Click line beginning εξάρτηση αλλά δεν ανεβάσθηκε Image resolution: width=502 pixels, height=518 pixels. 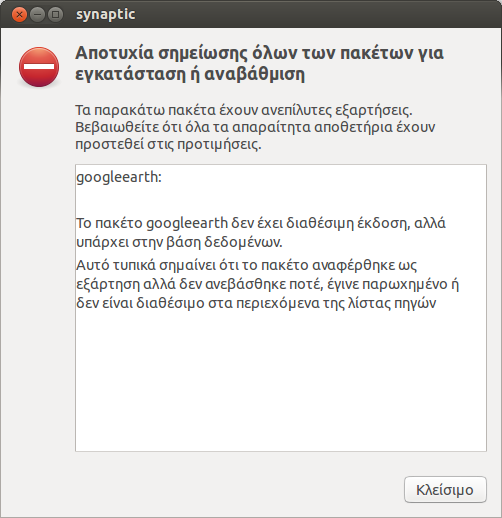coord(268,284)
